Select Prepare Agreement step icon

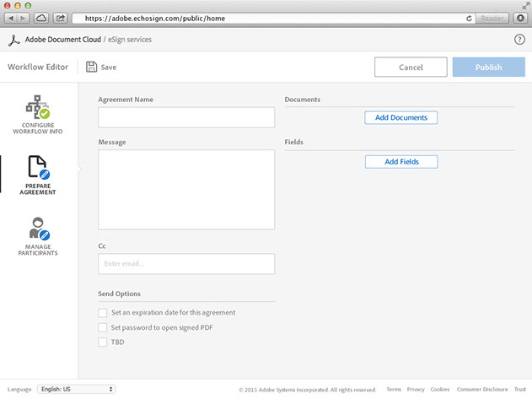coord(39,167)
